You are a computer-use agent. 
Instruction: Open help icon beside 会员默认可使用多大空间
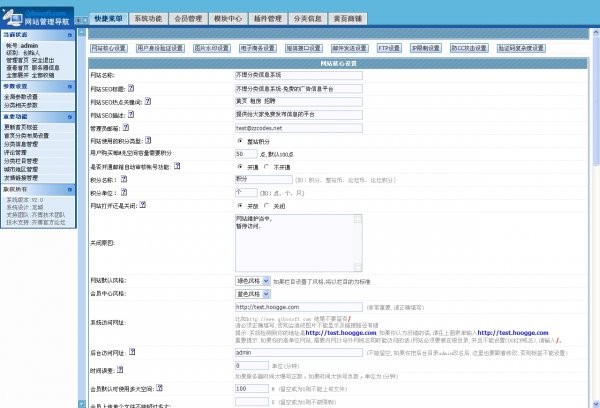(x=160, y=388)
